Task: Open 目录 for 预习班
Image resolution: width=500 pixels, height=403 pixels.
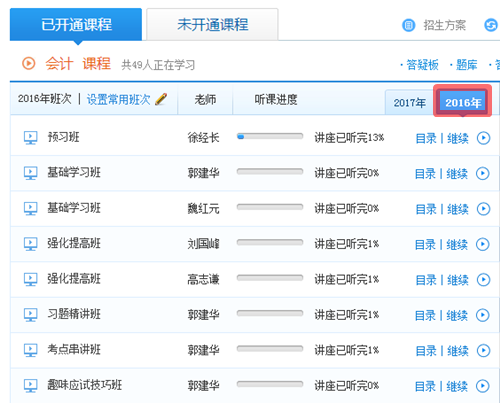Action: click(x=426, y=138)
